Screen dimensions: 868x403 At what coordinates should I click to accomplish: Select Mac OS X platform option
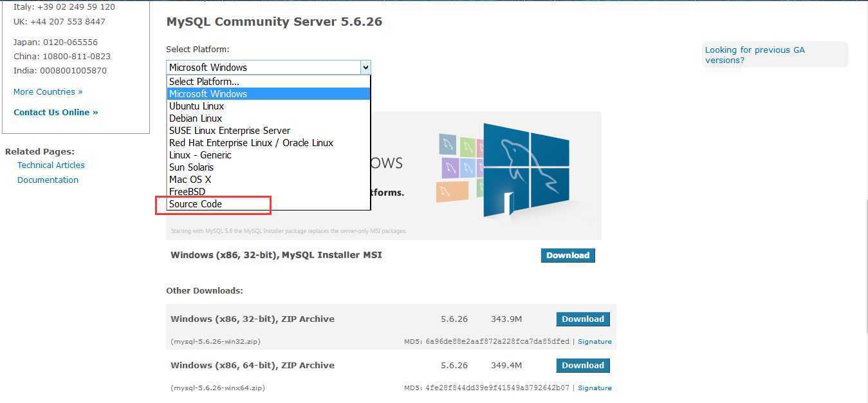tap(268, 180)
